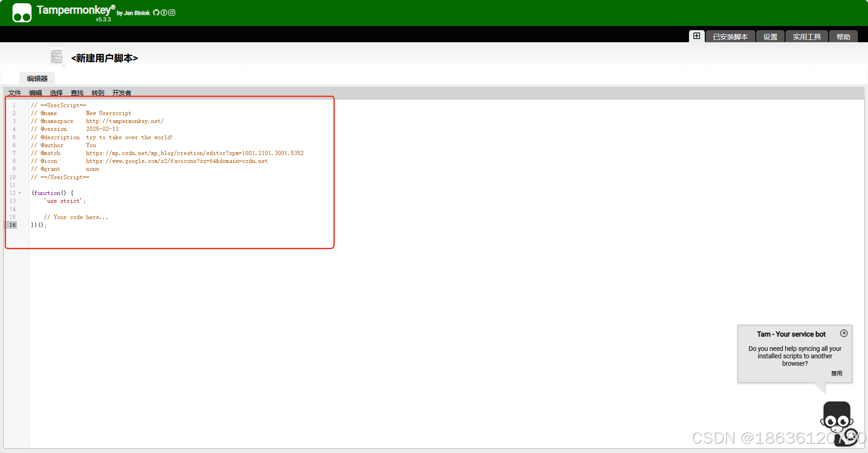This screenshot has width=868, height=453.
Task: Click the <新建用户脚本> title
Action: 104,58
